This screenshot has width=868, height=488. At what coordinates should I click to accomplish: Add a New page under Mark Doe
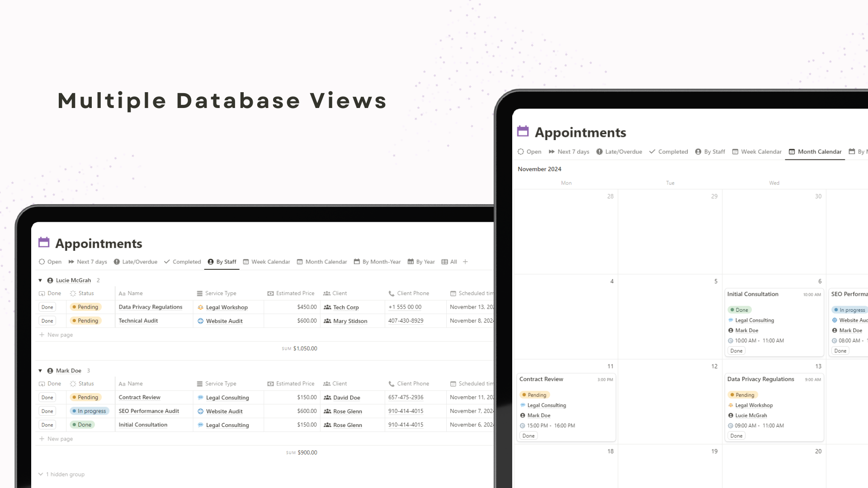tap(56, 439)
